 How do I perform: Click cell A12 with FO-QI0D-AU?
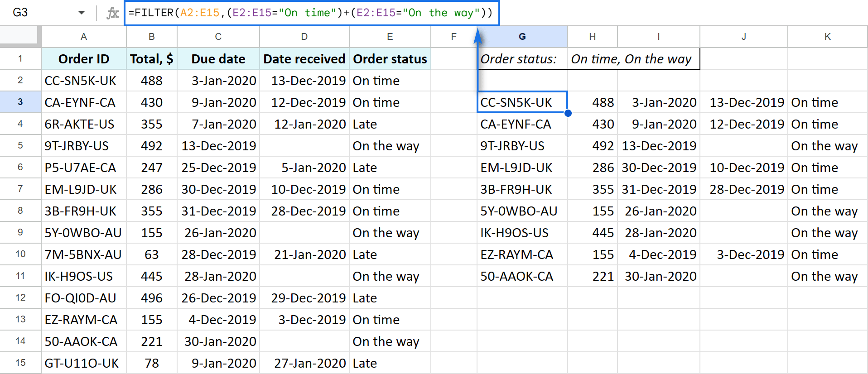tap(84, 298)
